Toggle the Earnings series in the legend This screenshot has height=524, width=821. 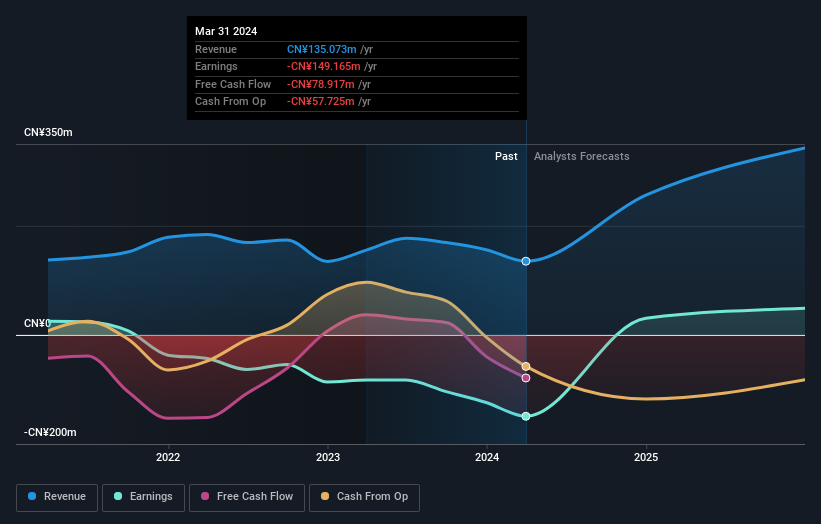pos(143,497)
